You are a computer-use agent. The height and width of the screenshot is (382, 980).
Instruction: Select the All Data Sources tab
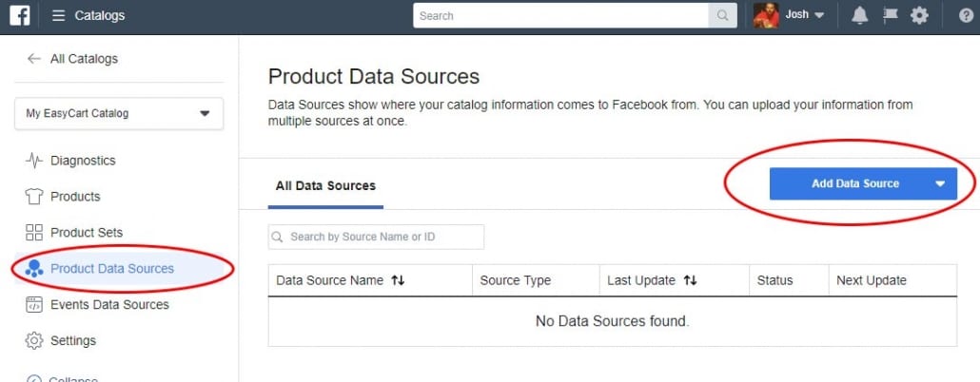pos(325,185)
